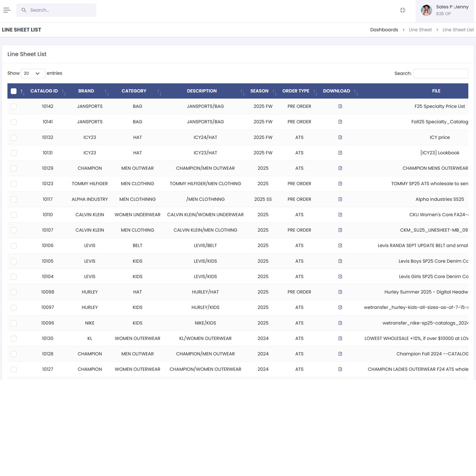Sort by the checkbox column arrows
This screenshot has width=476, height=476.
tap(22, 92)
